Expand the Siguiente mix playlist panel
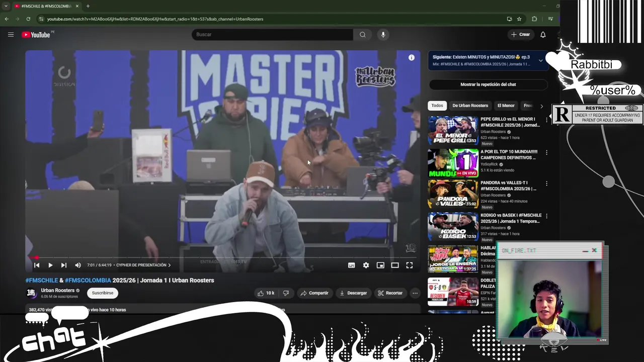 [541, 60]
